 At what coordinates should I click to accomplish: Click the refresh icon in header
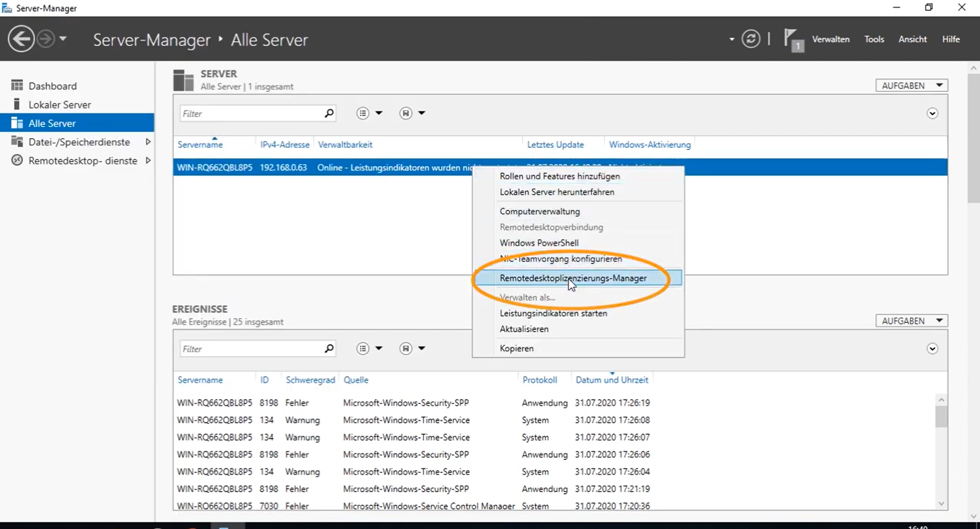750,39
